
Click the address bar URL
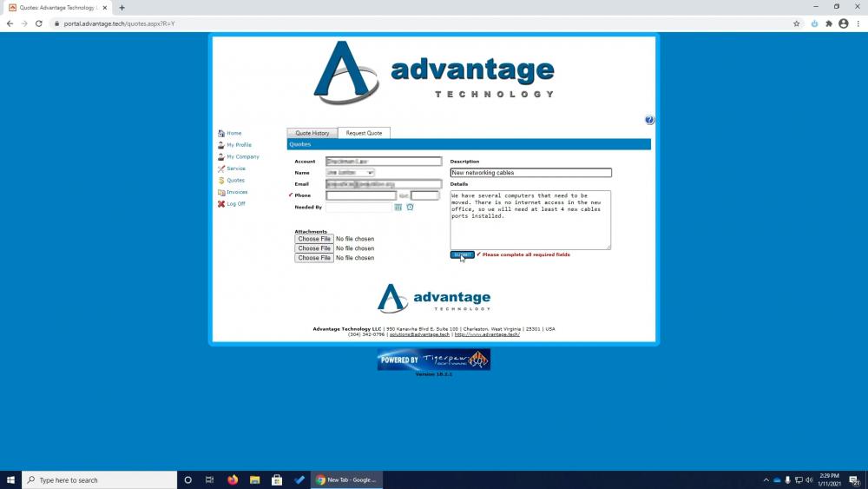coord(119,23)
